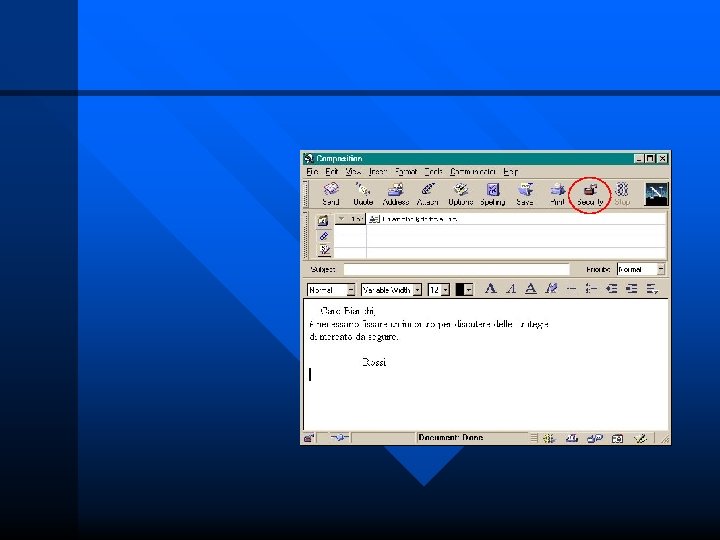
Task: Close the Composition window
Action: pyautogui.click(x=662, y=158)
